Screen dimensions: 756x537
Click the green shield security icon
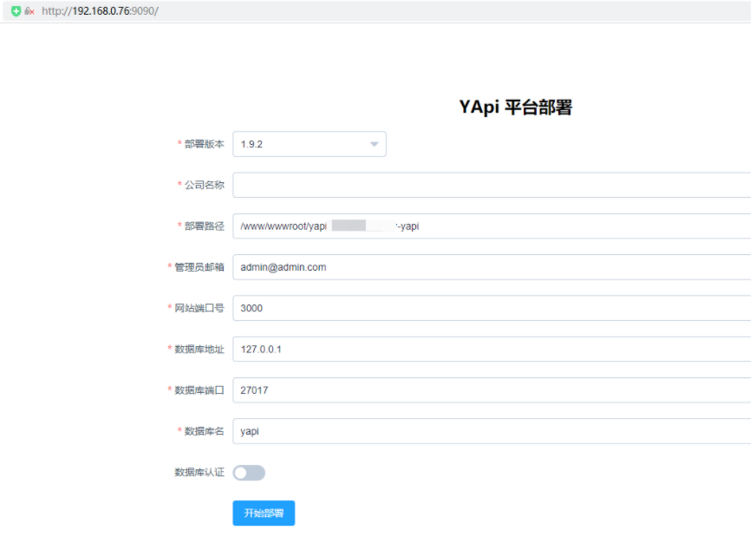tap(16, 11)
